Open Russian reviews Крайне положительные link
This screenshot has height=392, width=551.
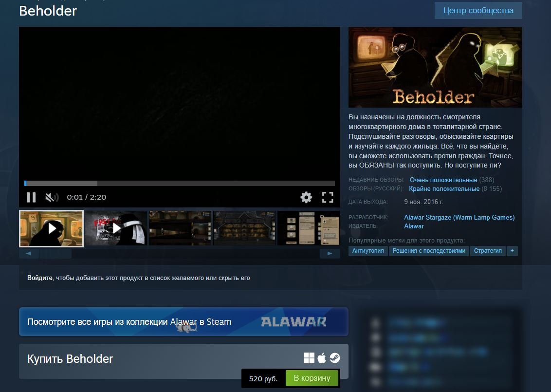[444, 189]
